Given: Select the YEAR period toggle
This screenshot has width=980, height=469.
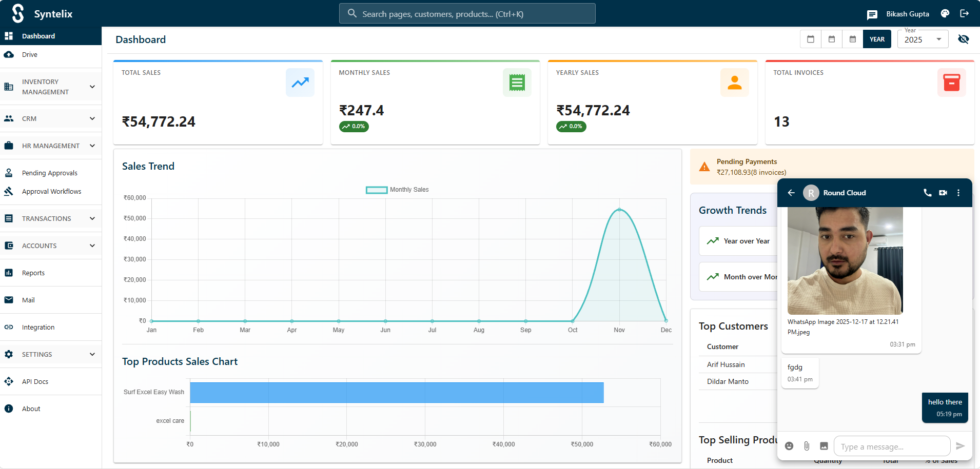Looking at the screenshot, I should 877,39.
